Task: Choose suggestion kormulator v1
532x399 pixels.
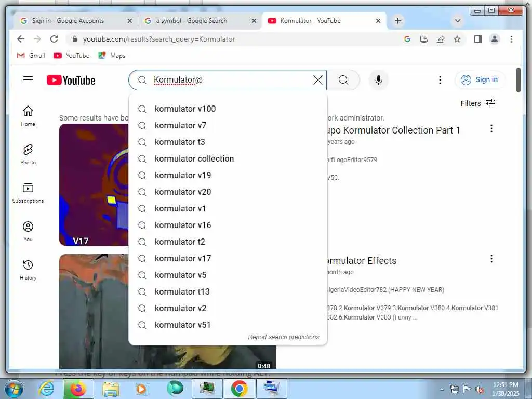Action: (x=228, y=209)
